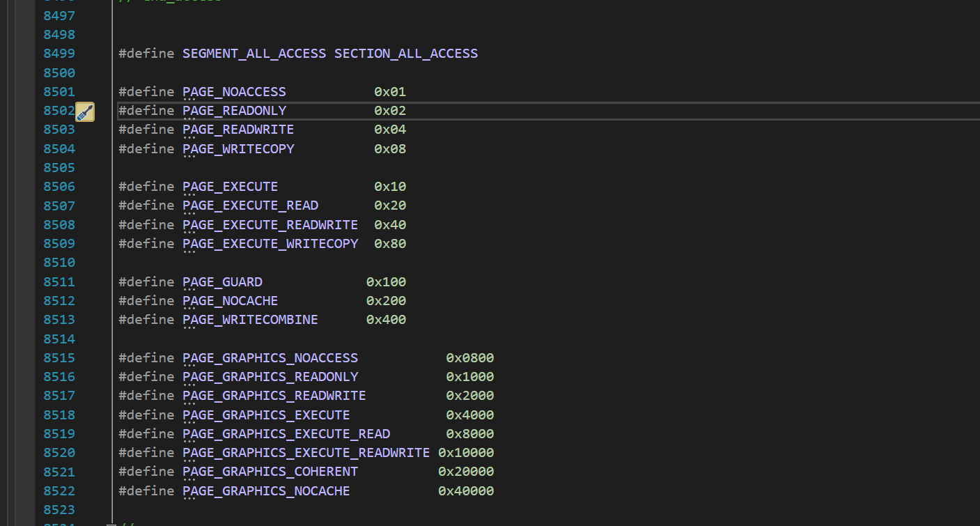Click the PAGE_GRAPHICS_COHERENT macro name
Image resolution: width=980 pixels, height=526 pixels.
(270, 472)
